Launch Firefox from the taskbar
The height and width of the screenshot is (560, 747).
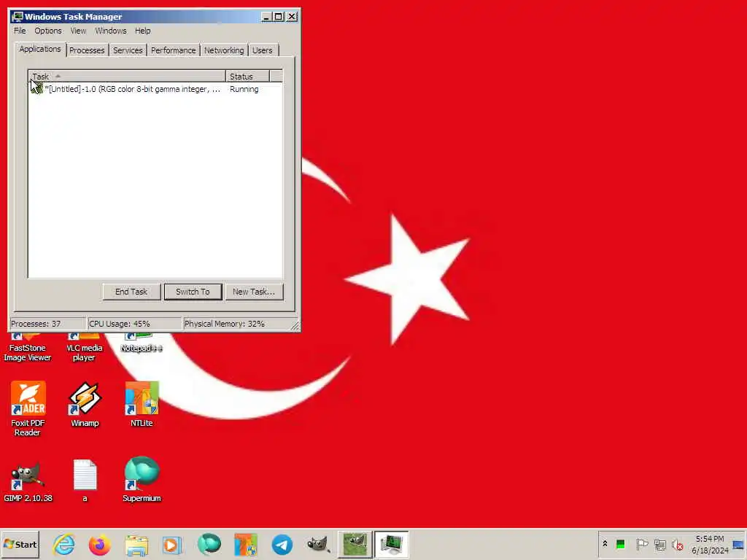[99, 545]
